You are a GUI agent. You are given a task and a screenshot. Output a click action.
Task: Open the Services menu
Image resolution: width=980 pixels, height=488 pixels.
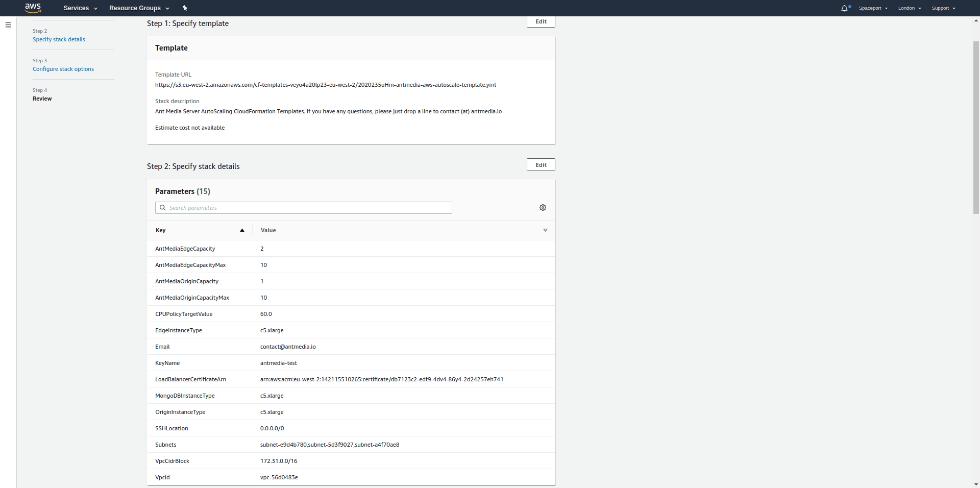(x=80, y=8)
